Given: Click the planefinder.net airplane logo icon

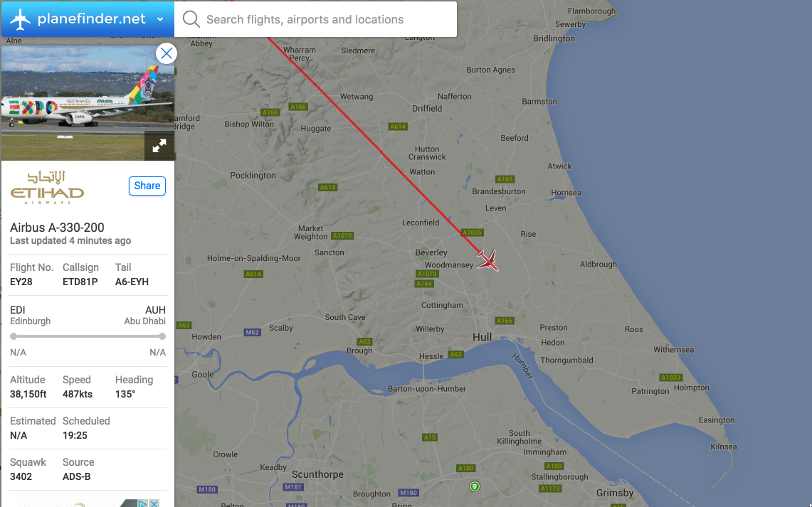Looking at the screenshot, I should (x=21, y=19).
